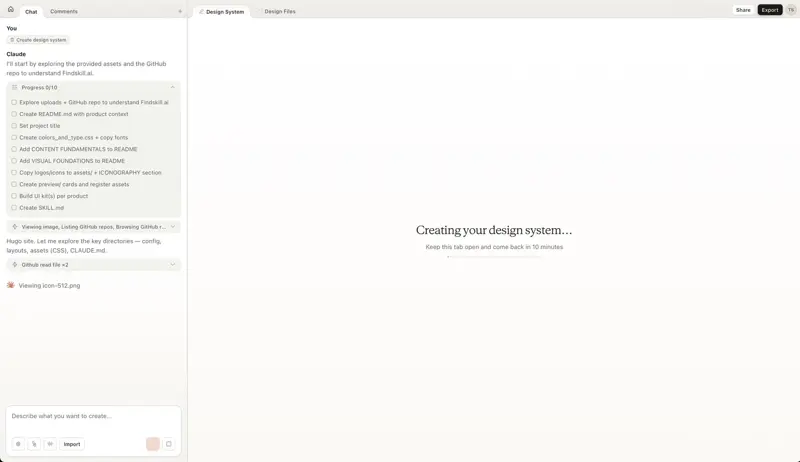
Task: Switch to the Design Files tab
Action: [280, 11]
